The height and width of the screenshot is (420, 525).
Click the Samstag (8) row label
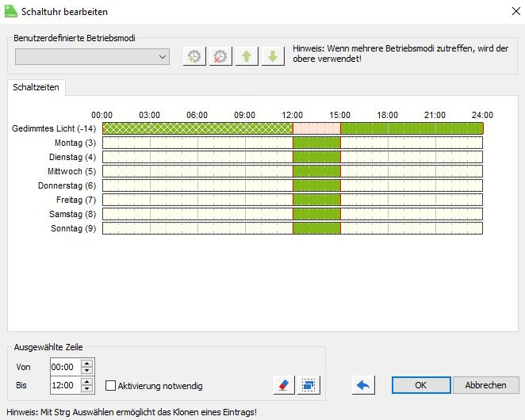[73, 214]
